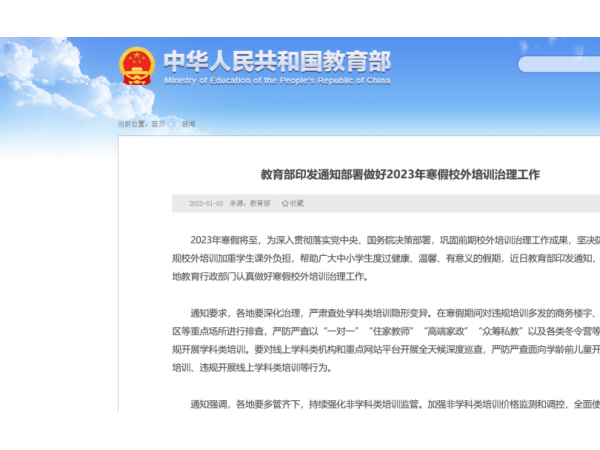Click the breadcrumb arrow between 首页 and 新闻
Viewport: 600px width, 450px height.
point(174,124)
